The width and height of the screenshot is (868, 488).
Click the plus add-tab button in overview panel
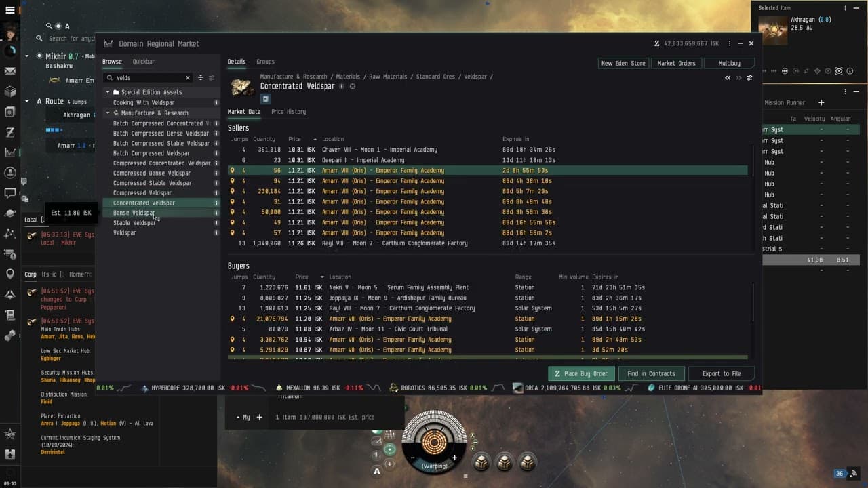[x=821, y=103]
